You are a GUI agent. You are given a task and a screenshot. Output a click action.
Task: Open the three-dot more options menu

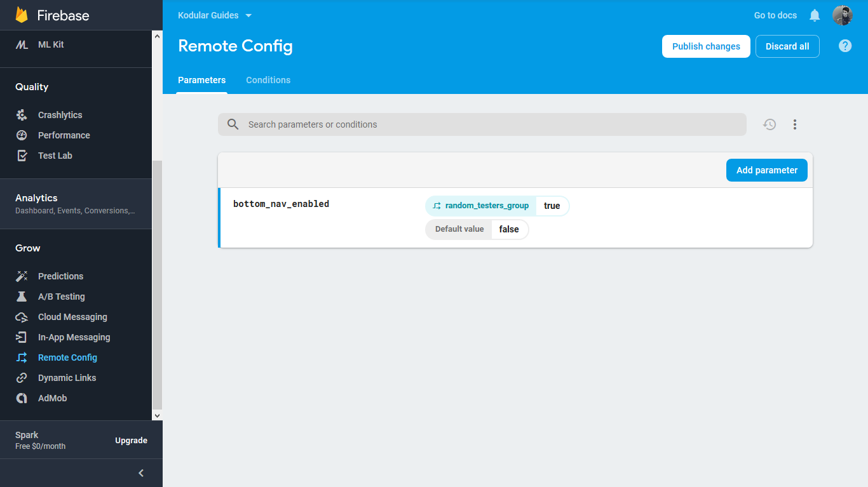[x=795, y=124]
